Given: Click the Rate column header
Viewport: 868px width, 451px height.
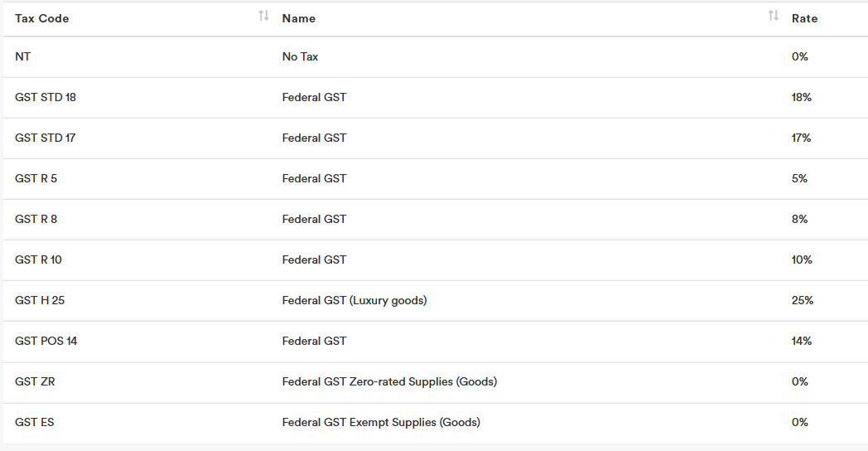Looking at the screenshot, I should tap(804, 18).
